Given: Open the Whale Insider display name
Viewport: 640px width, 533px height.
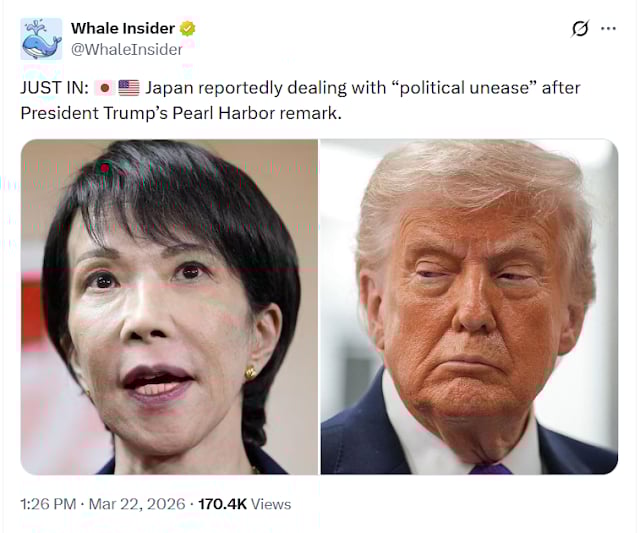Looking at the screenshot, I should (123, 28).
